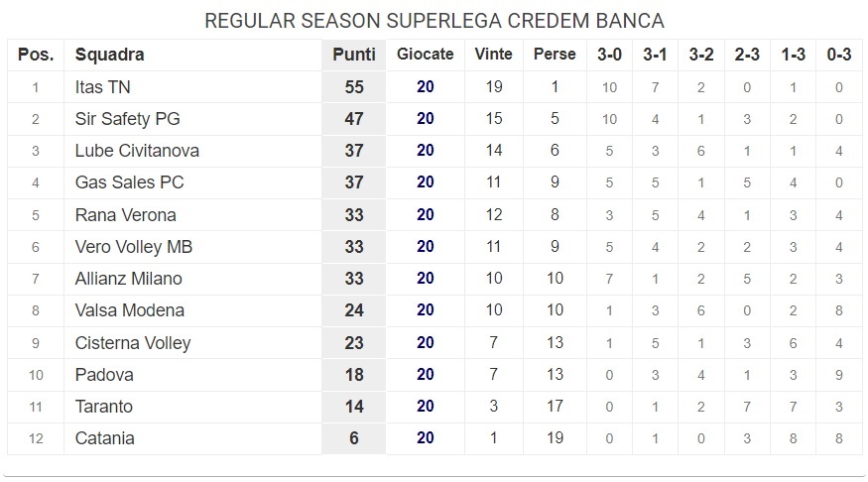The height and width of the screenshot is (482, 868).
Task: Click the Punti column header
Action: point(354,55)
